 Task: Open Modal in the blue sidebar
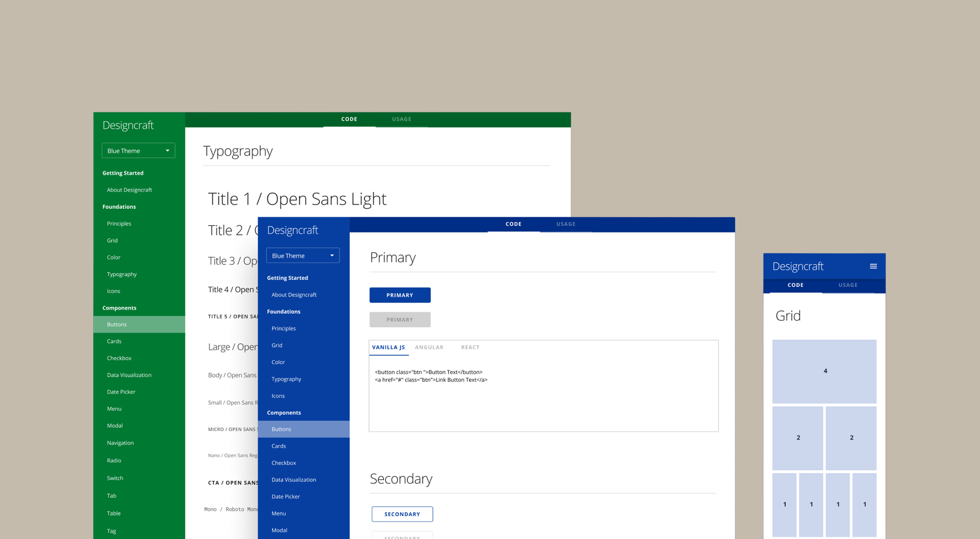[279, 530]
